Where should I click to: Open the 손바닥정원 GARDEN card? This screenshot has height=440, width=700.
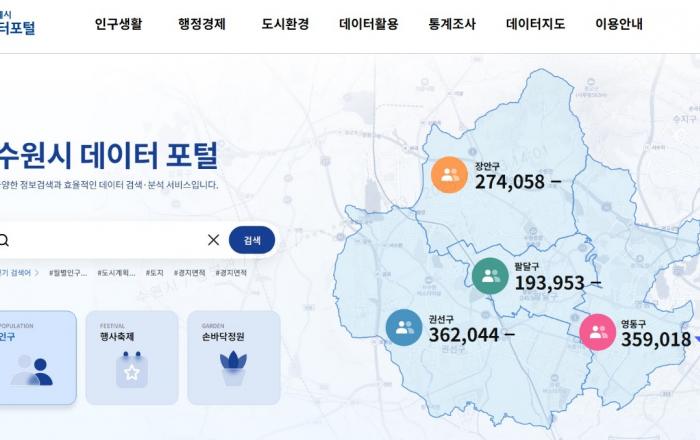pos(234,358)
